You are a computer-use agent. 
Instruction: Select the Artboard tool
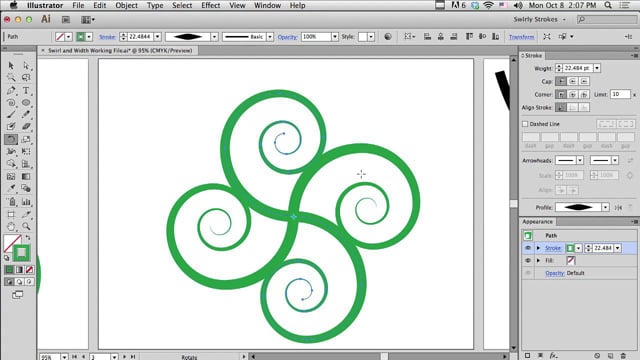(x=11, y=214)
